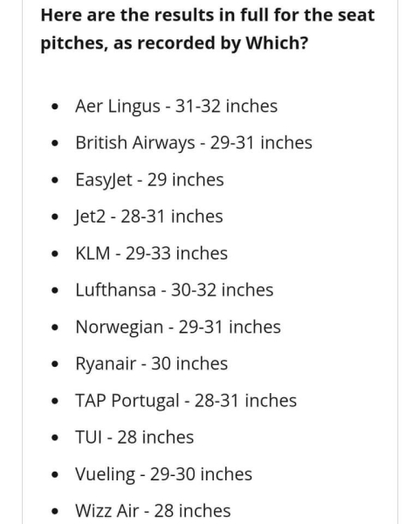Select the Aer Lingus 31-32 inches entry
Screen dimensions: 420x524
pyautogui.click(x=176, y=107)
